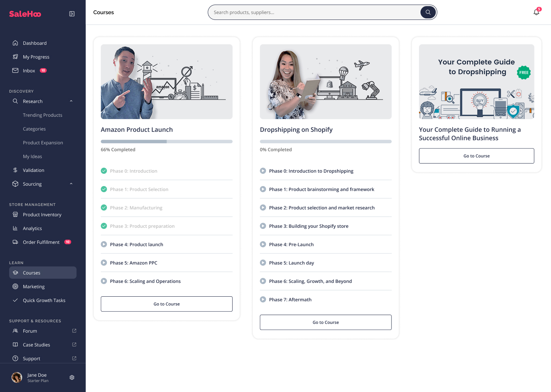Viewport: 551px width, 392px height.
Task: Open Support external link icon
Action: 74,358
